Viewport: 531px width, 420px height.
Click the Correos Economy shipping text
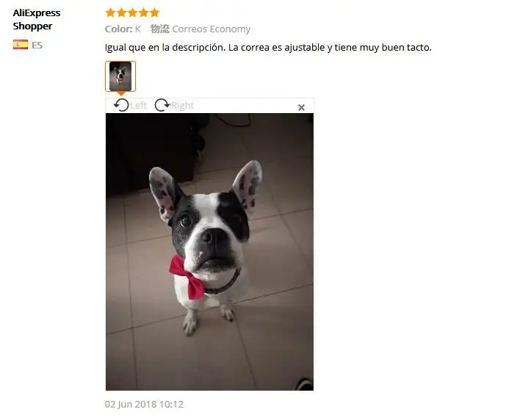pos(212,29)
